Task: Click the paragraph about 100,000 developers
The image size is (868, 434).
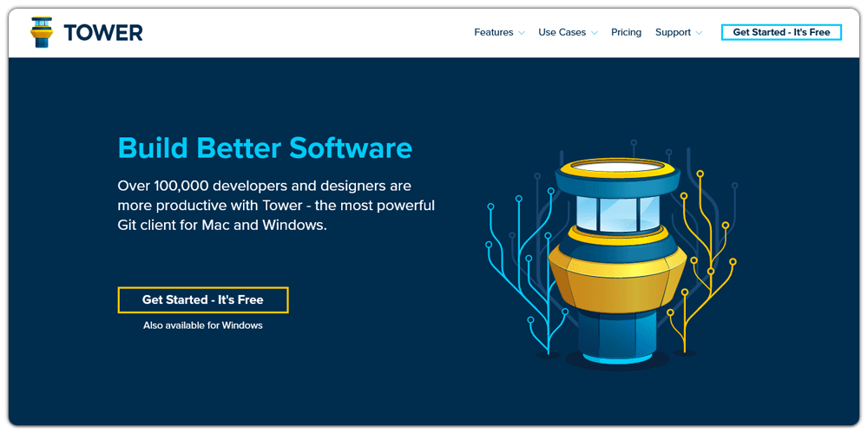Action: 276,205
